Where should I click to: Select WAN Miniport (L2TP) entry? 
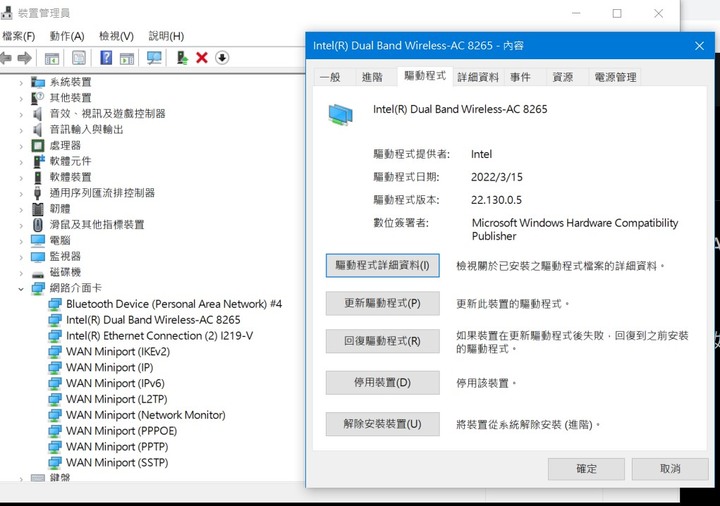117,399
